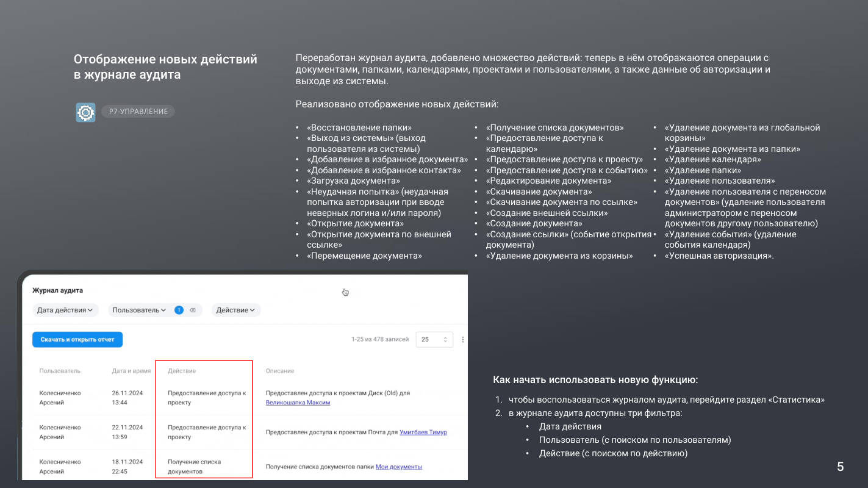
Task: Sort by the Пользователь column header
Action: click(60, 371)
